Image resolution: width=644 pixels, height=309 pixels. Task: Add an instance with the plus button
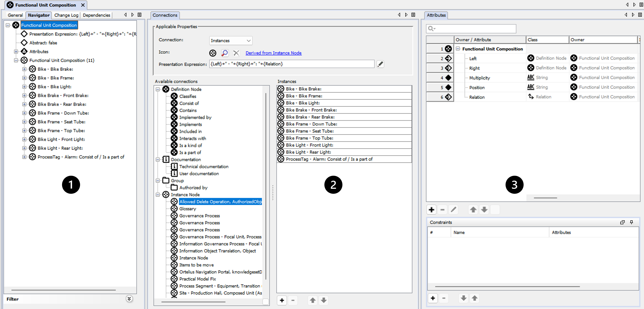point(282,300)
